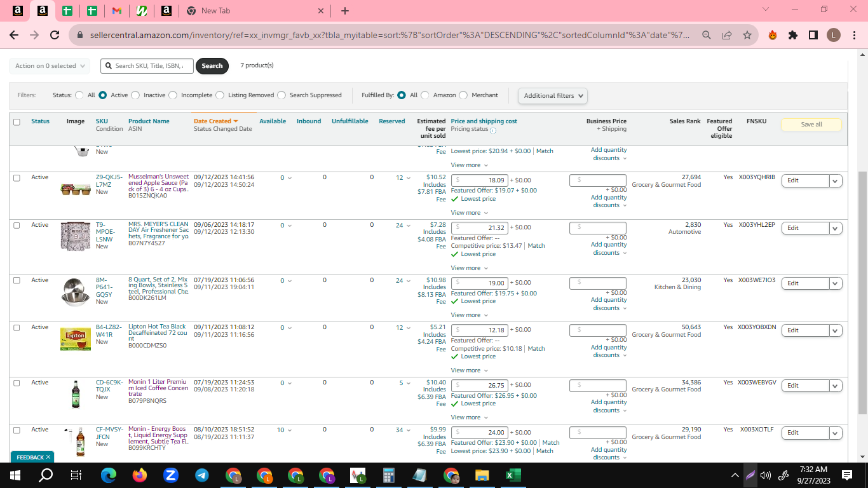Click the page's vertical scrollbar thumb
The width and height of the screenshot is (868, 488).
(862, 292)
